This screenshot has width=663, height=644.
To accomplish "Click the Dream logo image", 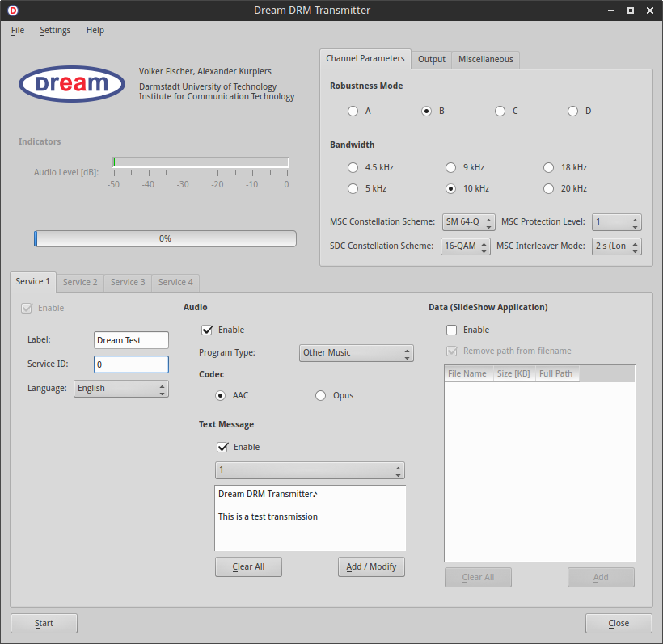I will (x=71, y=84).
